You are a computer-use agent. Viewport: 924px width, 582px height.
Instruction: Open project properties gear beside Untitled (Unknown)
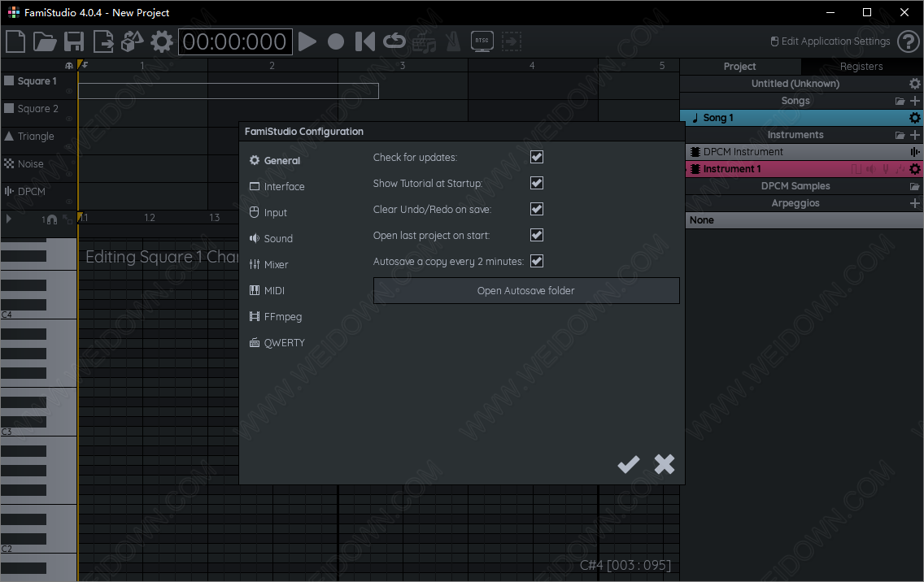pyautogui.click(x=914, y=84)
